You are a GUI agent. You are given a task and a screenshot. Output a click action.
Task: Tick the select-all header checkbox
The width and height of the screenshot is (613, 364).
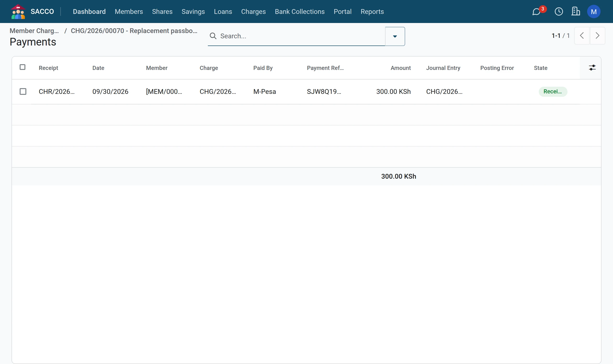coord(23,67)
